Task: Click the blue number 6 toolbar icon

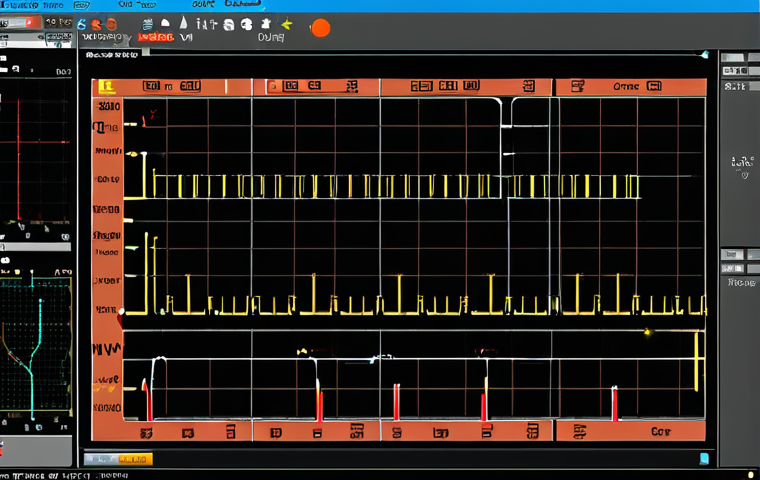Action: (81, 24)
